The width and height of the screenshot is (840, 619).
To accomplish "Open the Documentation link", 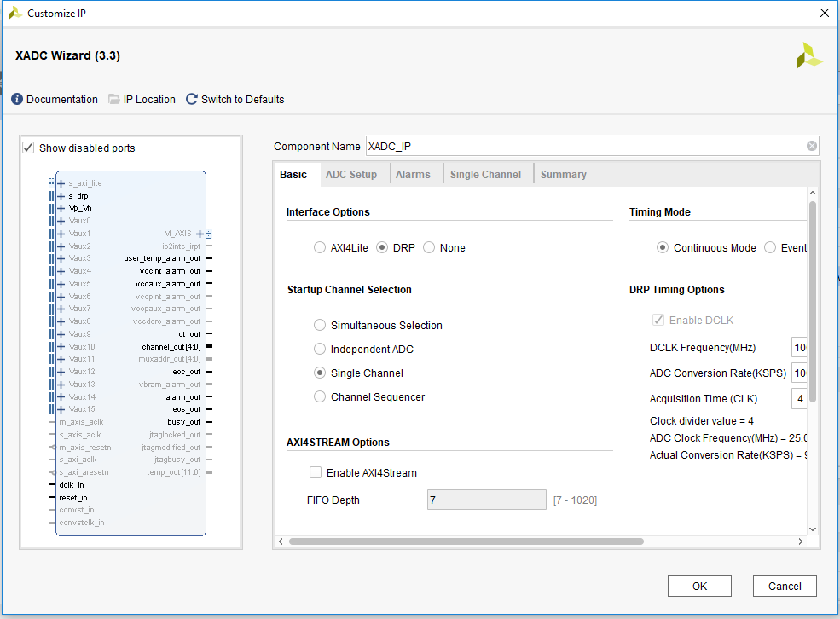I will tap(62, 99).
